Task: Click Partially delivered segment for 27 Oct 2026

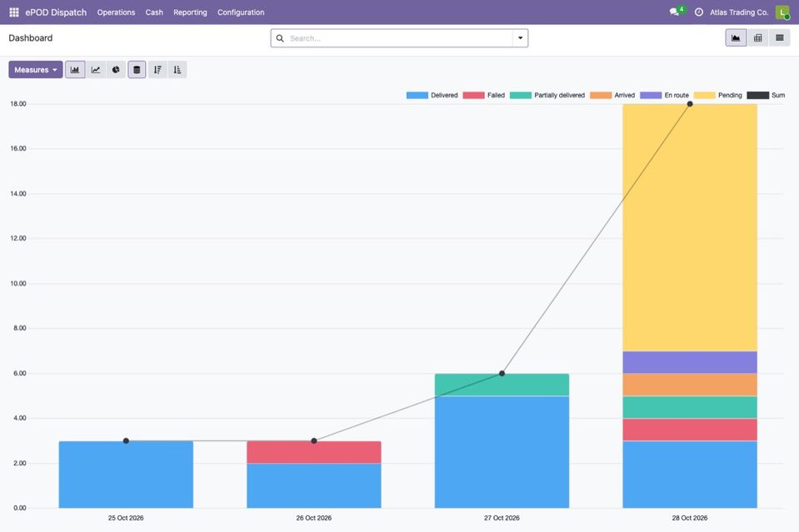Action: point(502,385)
